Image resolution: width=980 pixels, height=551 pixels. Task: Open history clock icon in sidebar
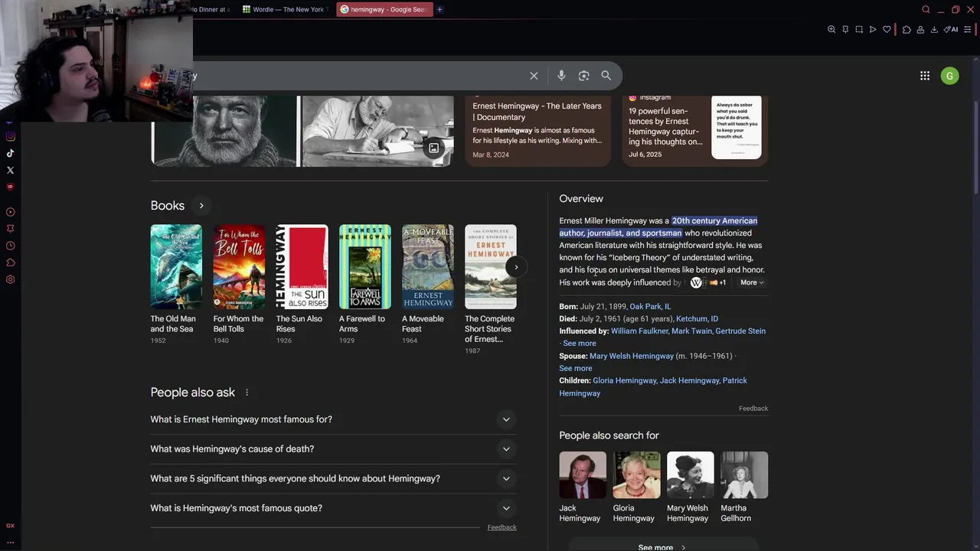[10, 246]
